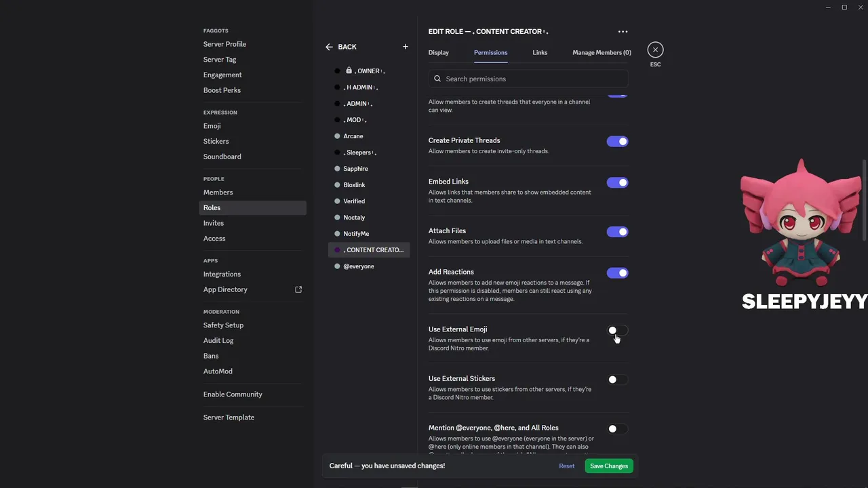This screenshot has width=868, height=488.
Task: Switch to the Links tab
Action: click(x=540, y=52)
